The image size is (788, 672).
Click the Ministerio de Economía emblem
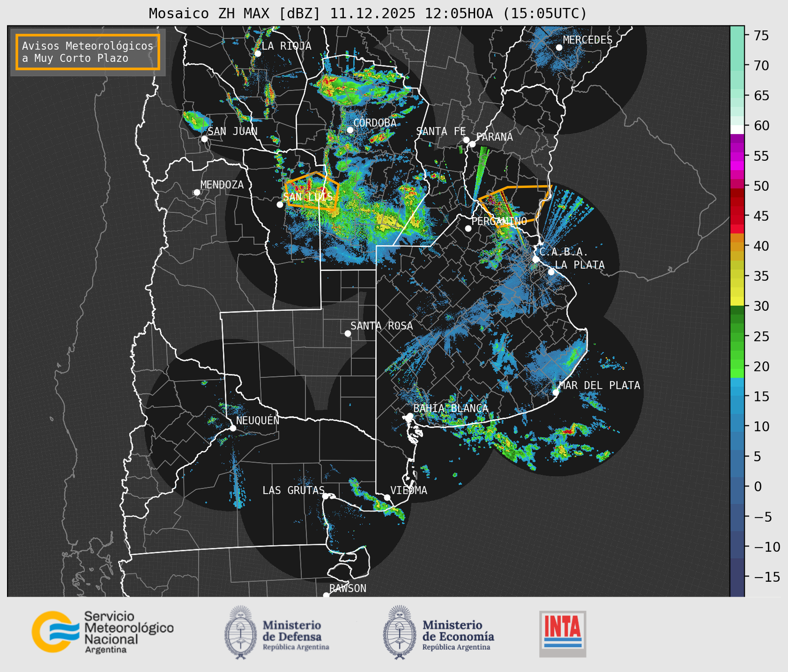coord(399,632)
